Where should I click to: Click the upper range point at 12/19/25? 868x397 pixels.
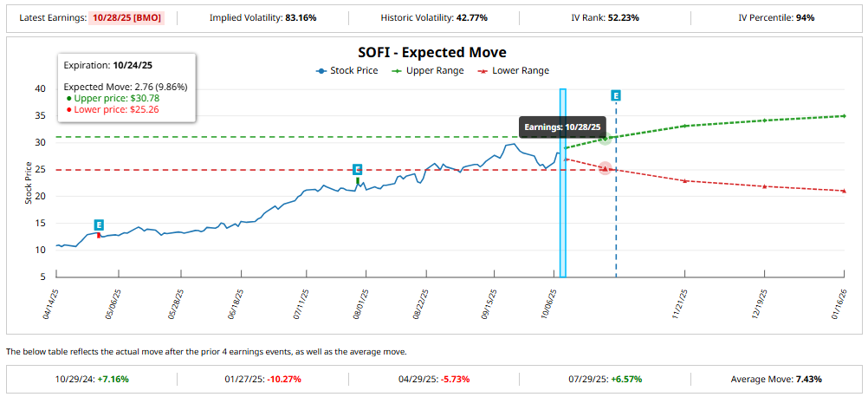[764, 120]
